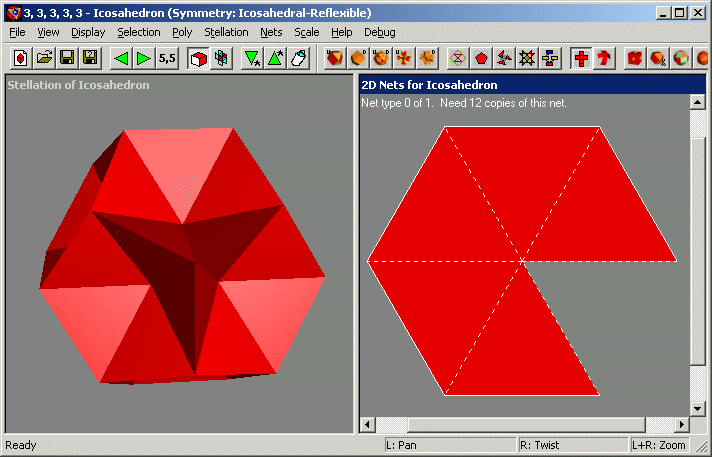Click the nets panel scroll right arrow
The width and height of the screenshot is (712, 457).
(682, 425)
